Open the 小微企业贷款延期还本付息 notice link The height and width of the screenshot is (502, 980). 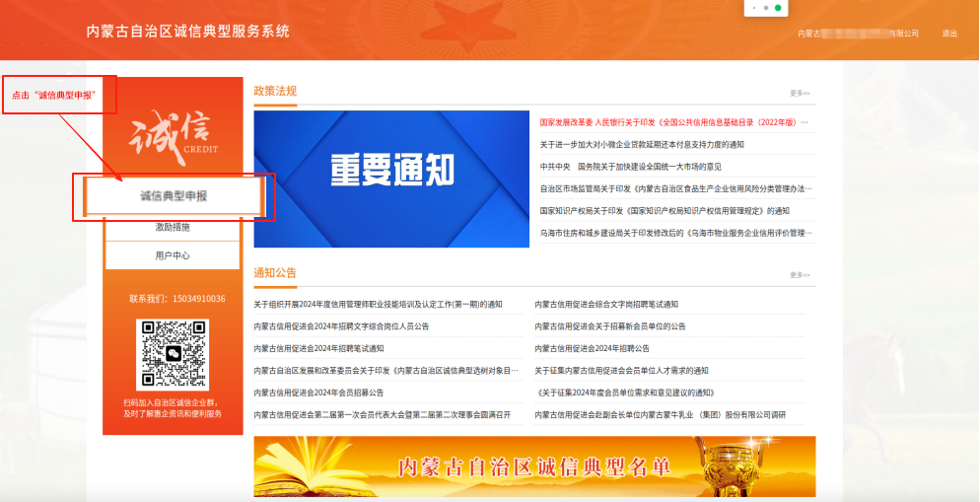click(x=642, y=145)
